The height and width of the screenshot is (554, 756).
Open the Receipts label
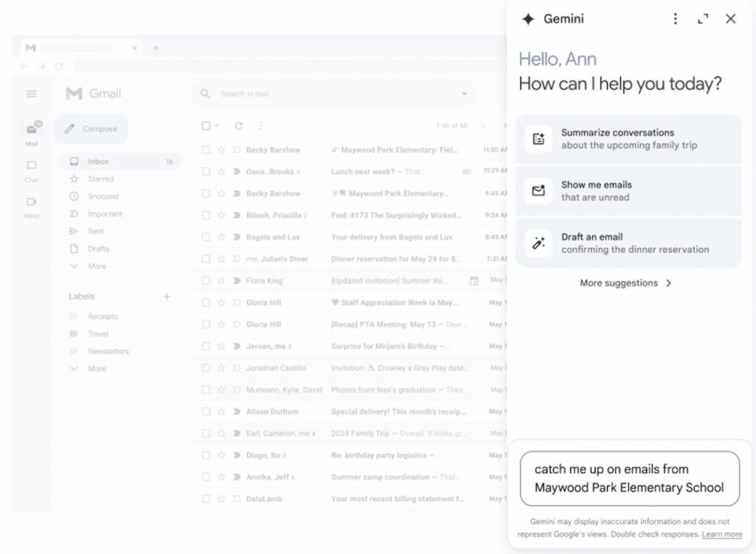(120, 316)
